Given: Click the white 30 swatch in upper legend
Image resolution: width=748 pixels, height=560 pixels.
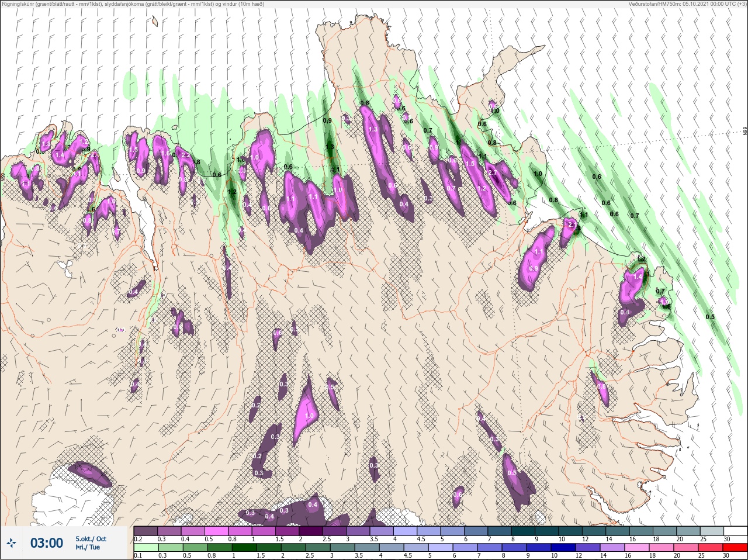Looking at the screenshot, I should (x=736, y=531).
